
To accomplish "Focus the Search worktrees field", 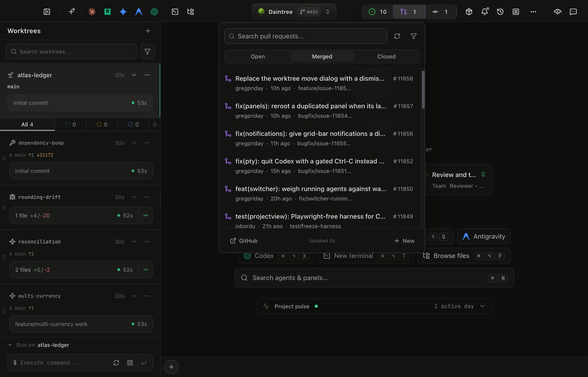I will point(71,51).
